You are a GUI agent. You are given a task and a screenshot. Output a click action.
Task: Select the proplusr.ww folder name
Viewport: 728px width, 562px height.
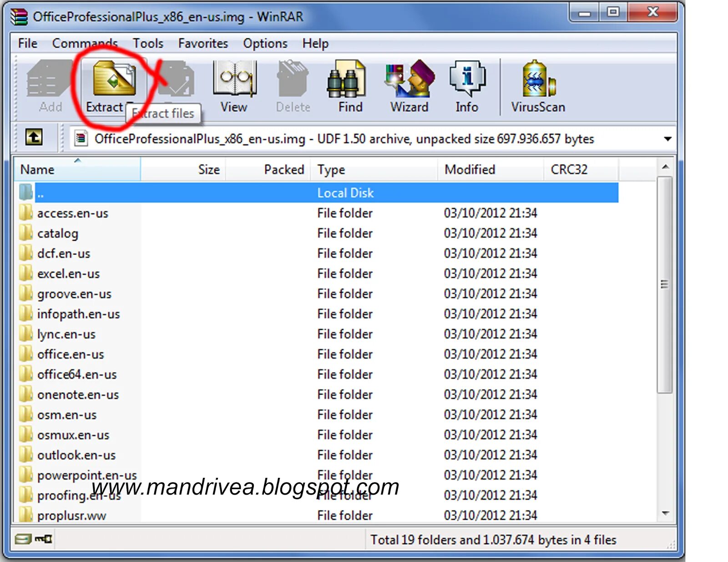coord(71,515)
